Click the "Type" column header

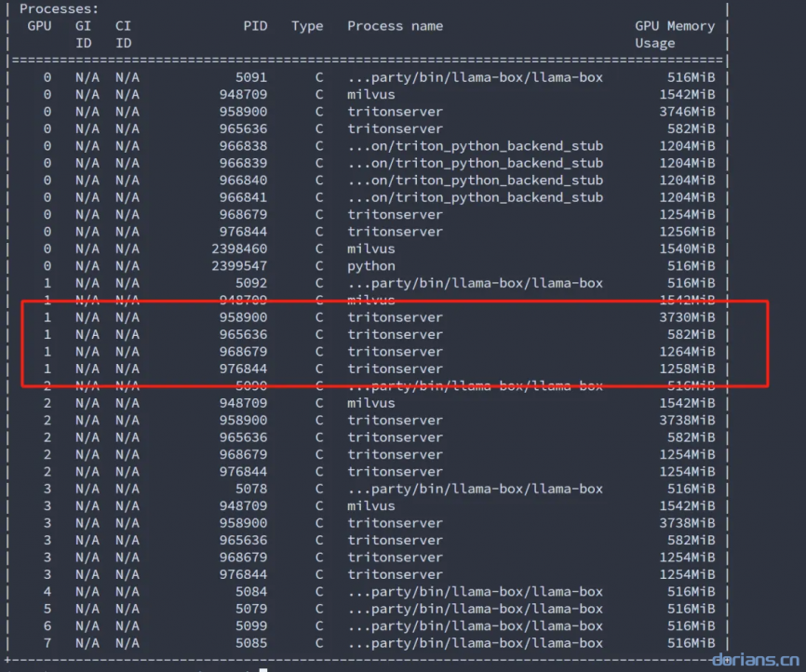coord(307,26)
